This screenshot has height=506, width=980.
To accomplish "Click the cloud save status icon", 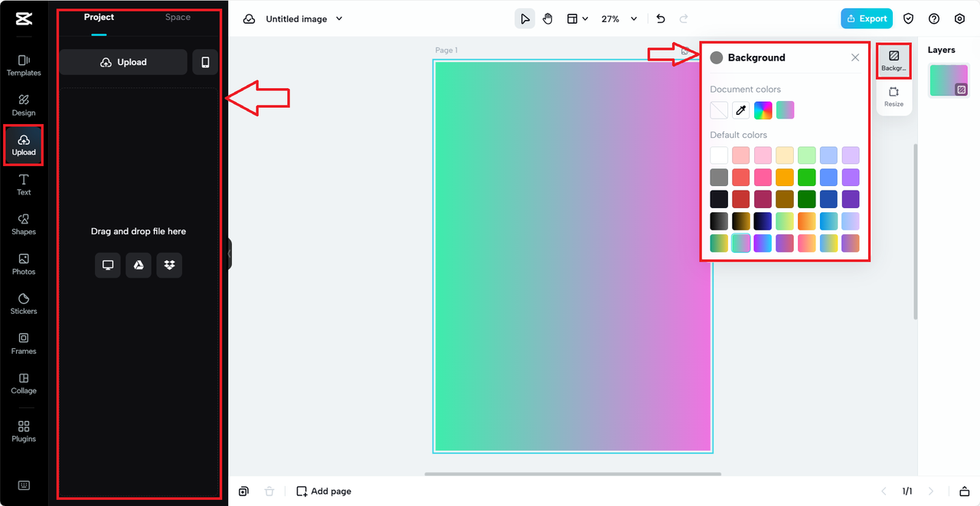I will click(249, 19).
